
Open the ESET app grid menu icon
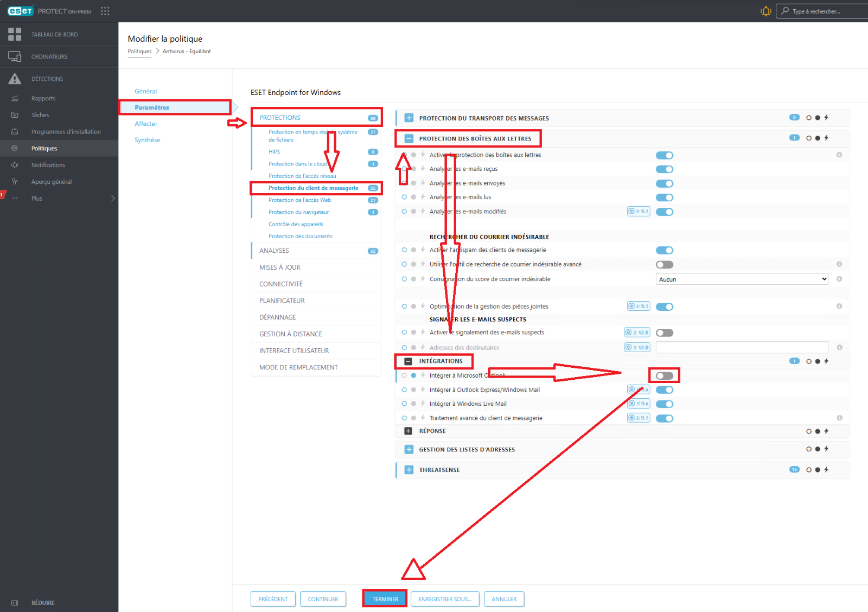[x=105, y=11]
